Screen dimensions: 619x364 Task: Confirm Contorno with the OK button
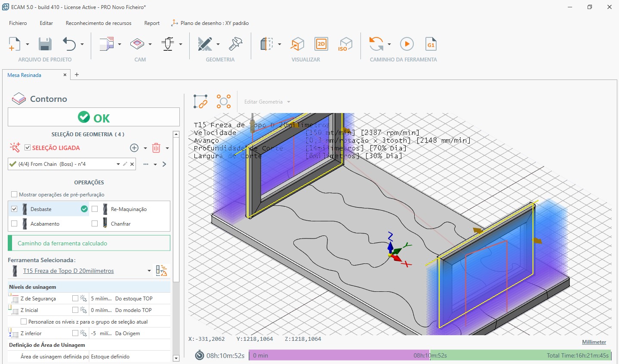coord(94,117)
